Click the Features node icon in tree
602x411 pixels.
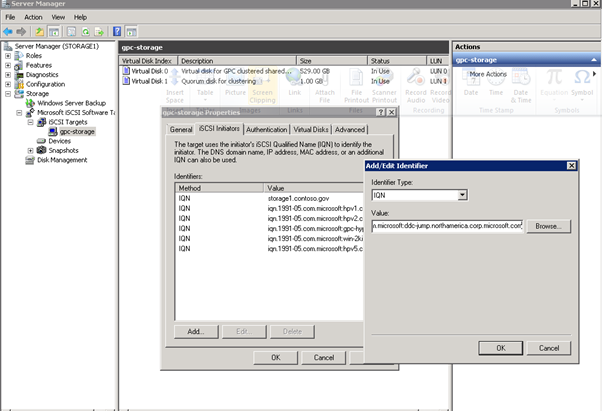(x=19, y=65)
